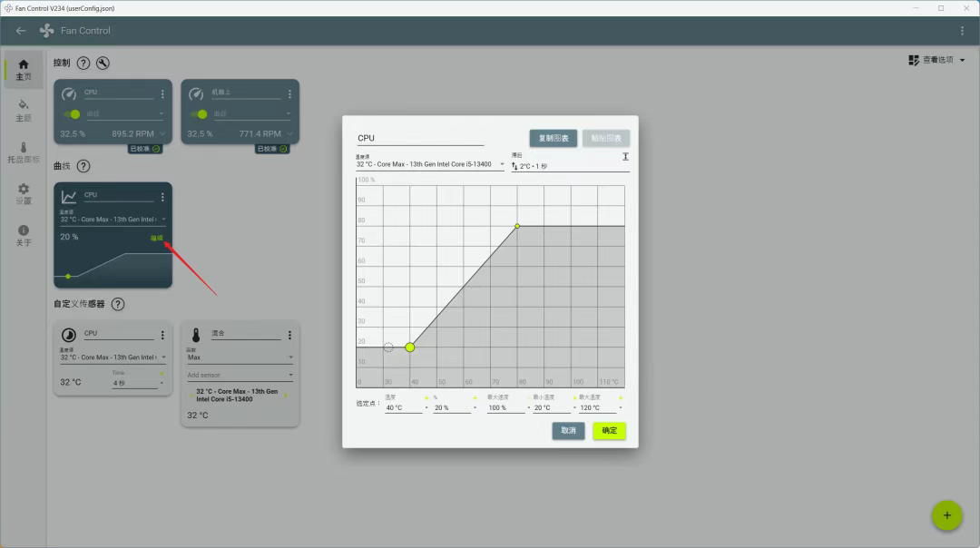Click 已校准 check badge under CPU control
This screenshot has height=548, width=980.
(145, 149)
